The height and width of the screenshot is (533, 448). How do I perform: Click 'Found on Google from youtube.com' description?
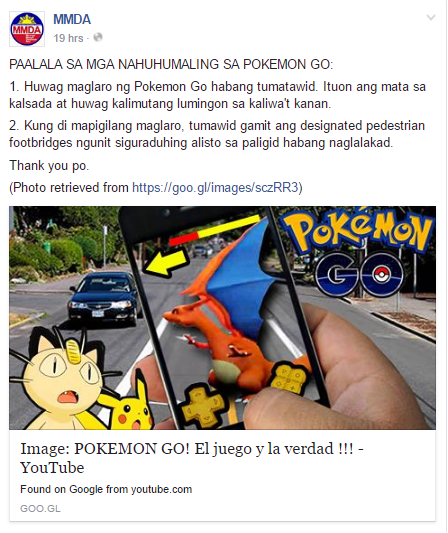(x=106, y=489)
